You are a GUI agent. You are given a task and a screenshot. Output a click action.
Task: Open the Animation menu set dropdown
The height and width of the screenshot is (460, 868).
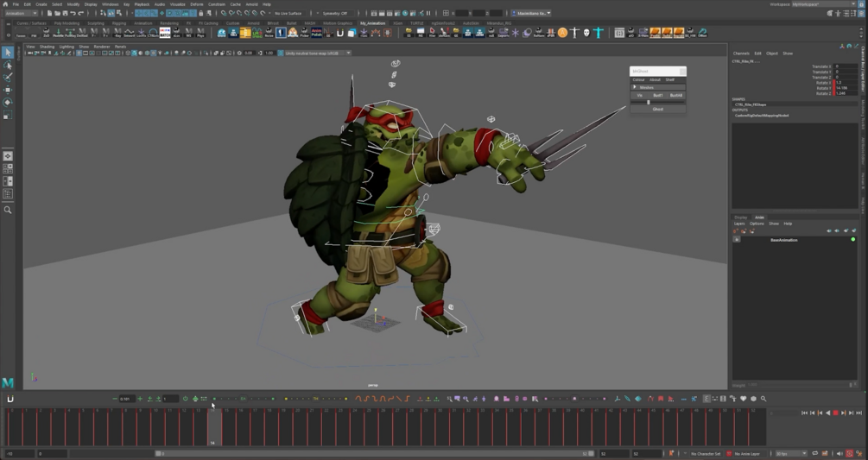coord(21,13)
